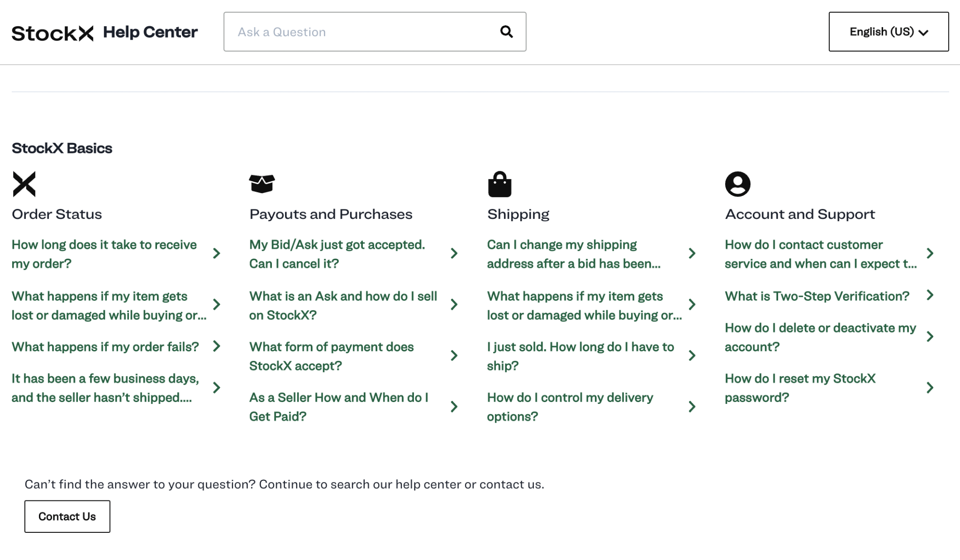Open Shipping 'item gets lost or damaged' article

pos(585,306)
